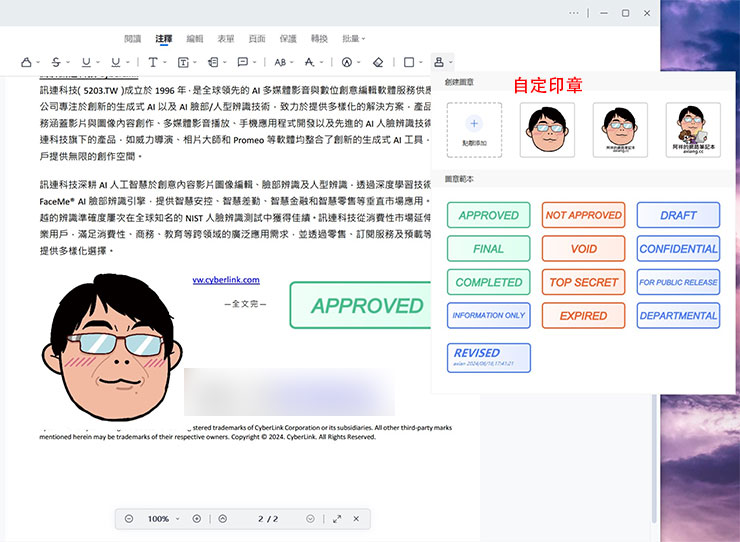Choose the TOP SECRET stamp template
This screenshot has height=542, width=740.
[583, 282]
